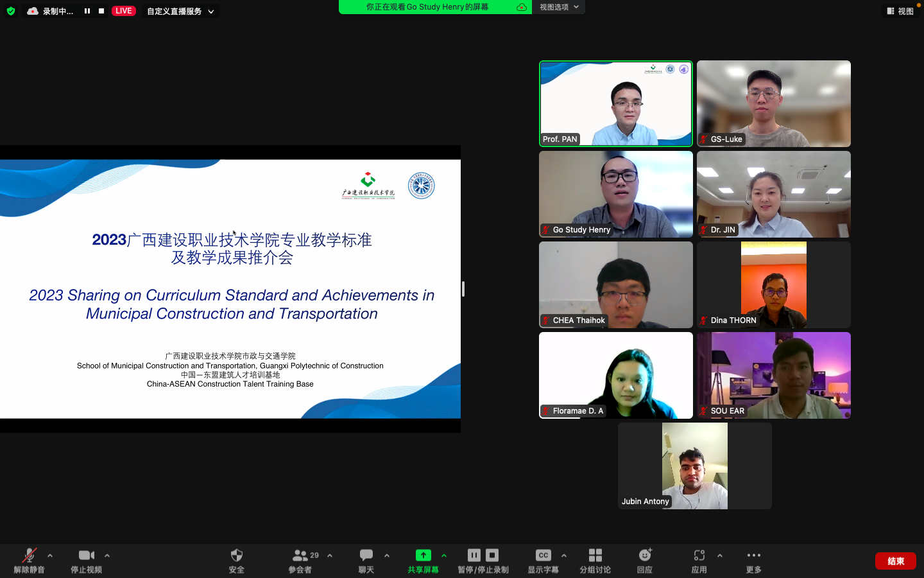Open the Participants panel
Viewport: 924px width, 578px height.
click(300, 556)
